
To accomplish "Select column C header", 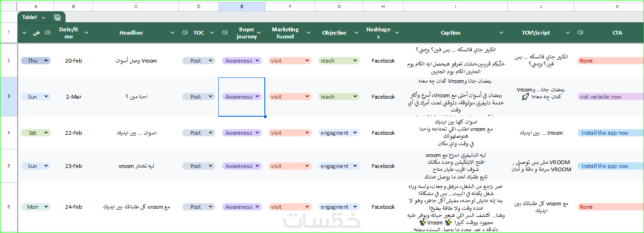I will [136, 7].
